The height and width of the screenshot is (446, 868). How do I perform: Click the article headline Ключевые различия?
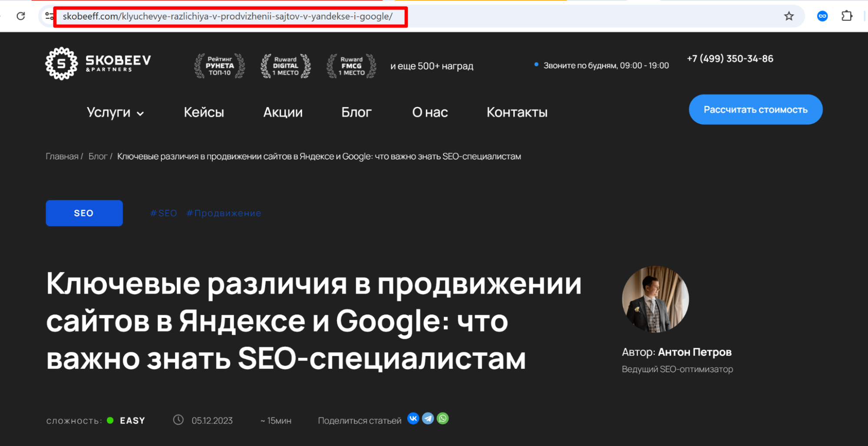[314, 321]
